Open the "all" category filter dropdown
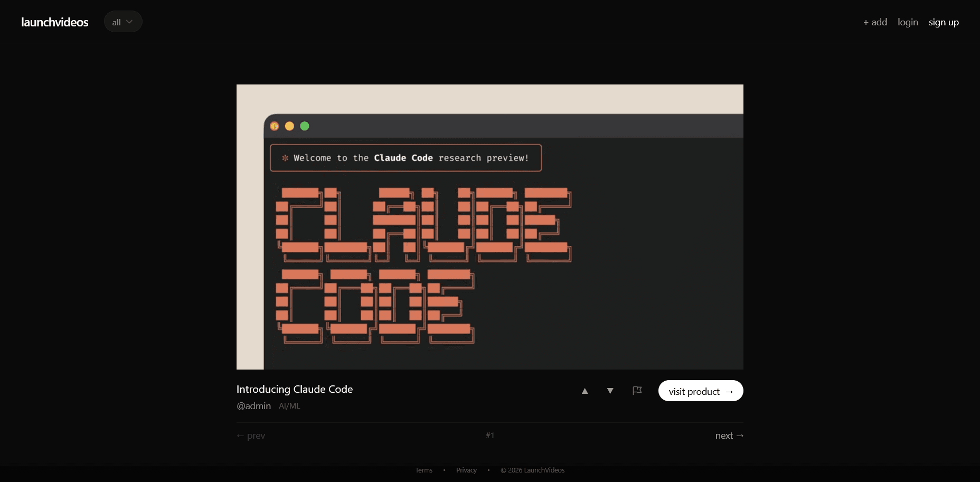 coord(123,22)
